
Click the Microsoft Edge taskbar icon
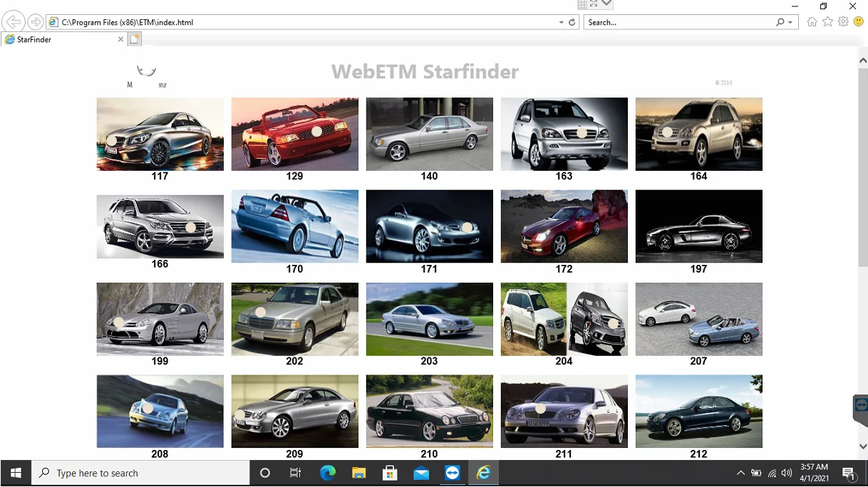[x=327, y=473]
